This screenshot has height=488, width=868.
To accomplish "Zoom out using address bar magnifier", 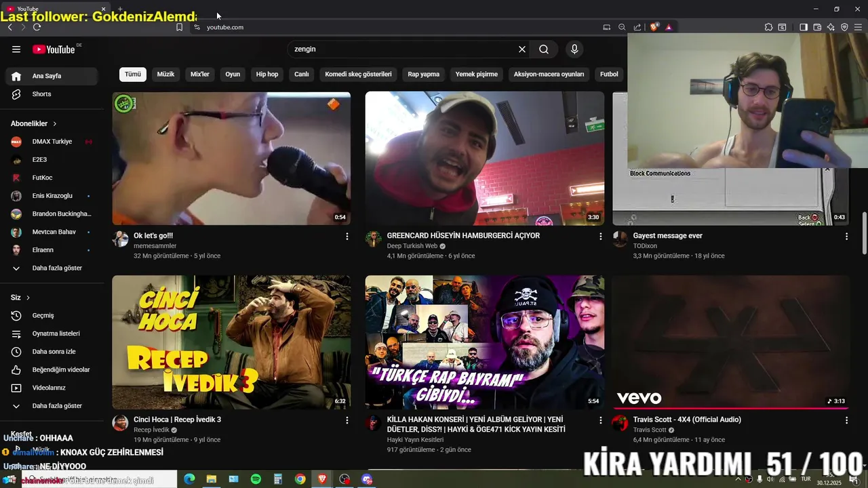I will [x=622, y=27].
